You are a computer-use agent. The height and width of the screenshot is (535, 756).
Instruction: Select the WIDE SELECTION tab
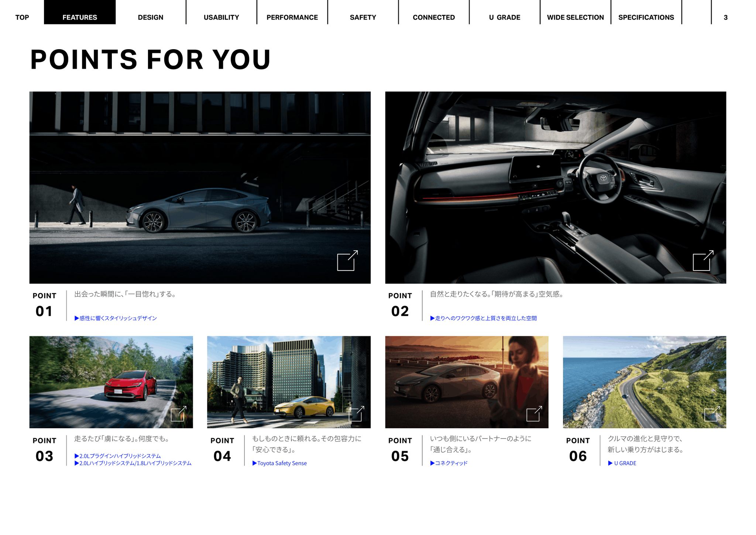pyautogui.click(x=575, y=17)
